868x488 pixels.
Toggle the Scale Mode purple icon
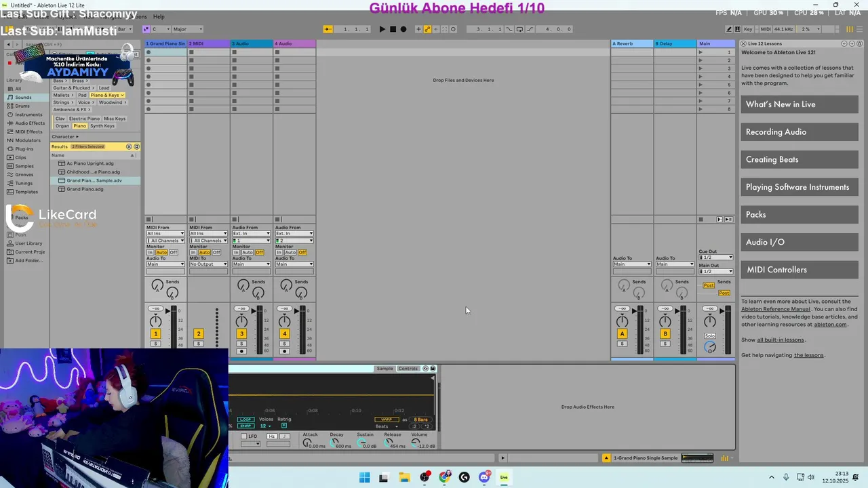(146, 29)
